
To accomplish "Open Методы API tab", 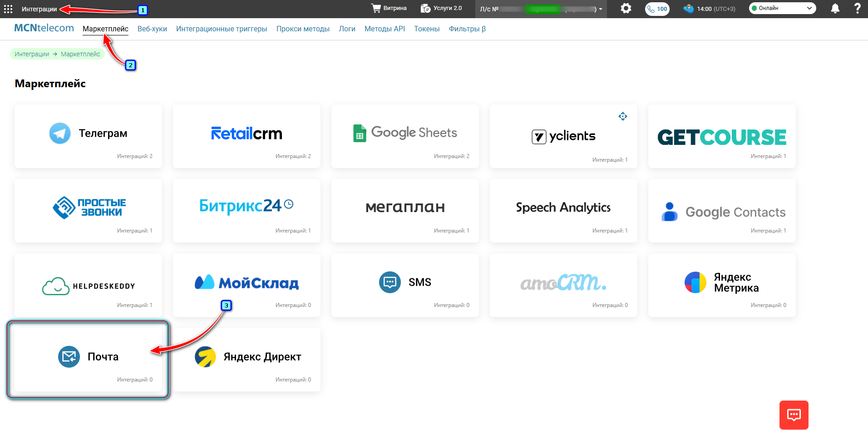I will pos(385,29).
